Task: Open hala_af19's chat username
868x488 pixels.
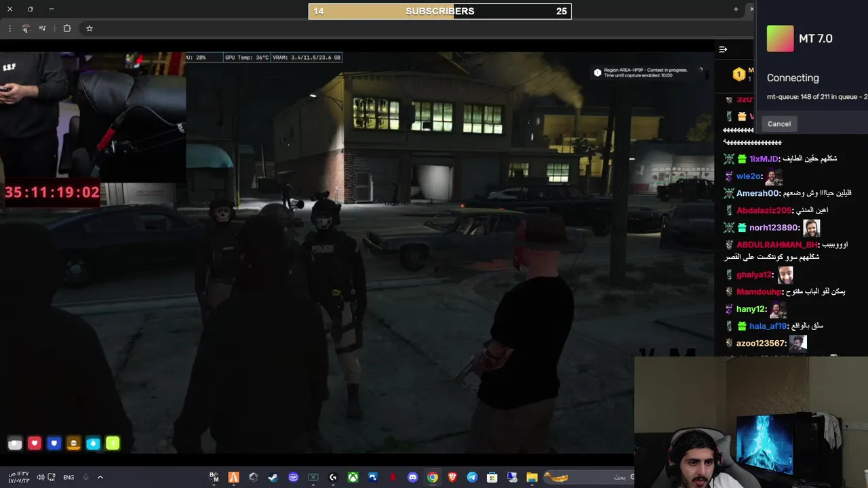Action: (768, 326)
